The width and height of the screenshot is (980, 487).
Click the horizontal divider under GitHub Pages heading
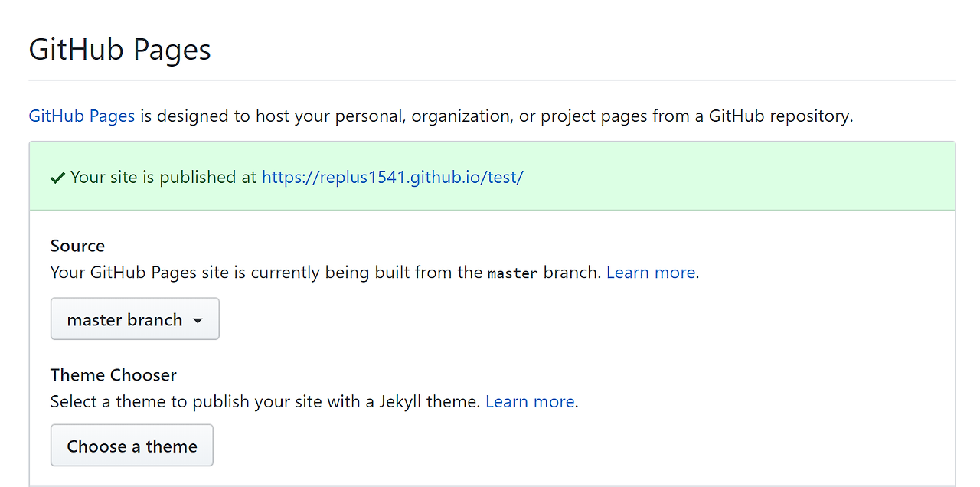[492, 80]
